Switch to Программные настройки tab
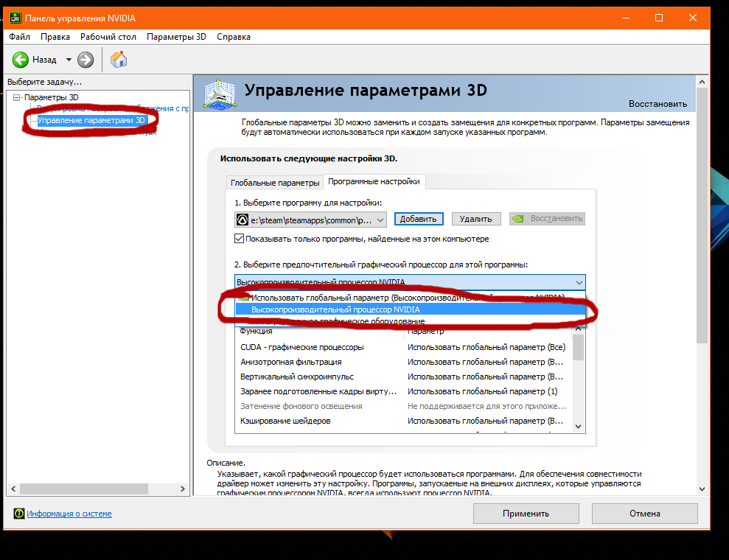The height and width of the screenshot is (560, 729). [x=374, y=181]
